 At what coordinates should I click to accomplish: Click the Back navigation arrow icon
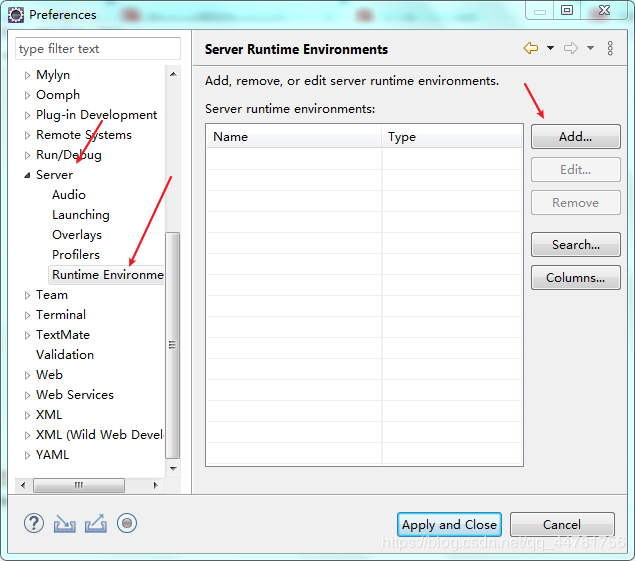coord(530,48)
